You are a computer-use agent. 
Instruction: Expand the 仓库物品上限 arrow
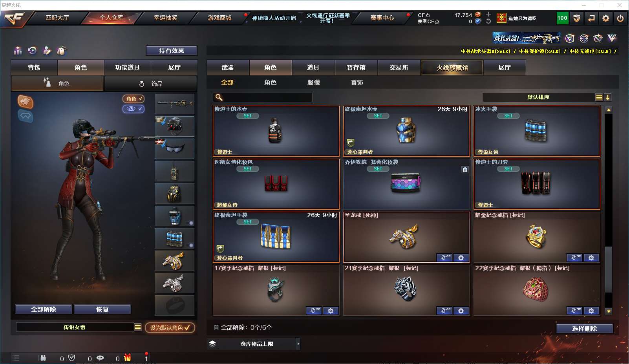point(298,344)
